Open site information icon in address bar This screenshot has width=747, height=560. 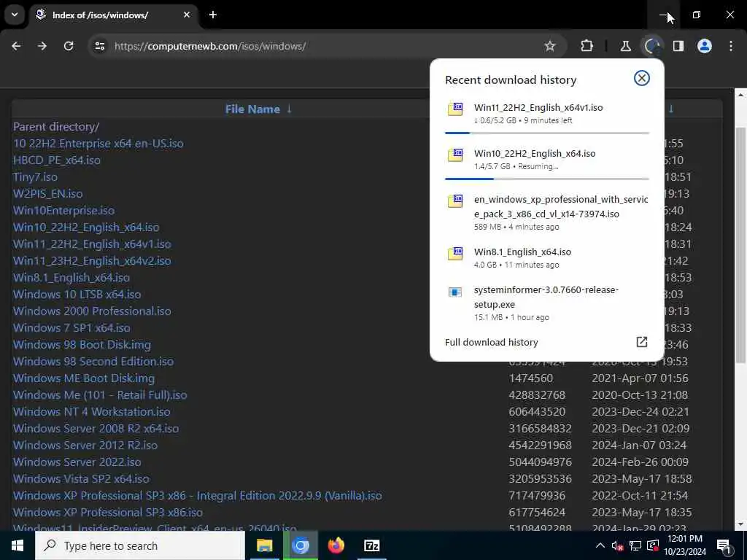coord(99,46)
